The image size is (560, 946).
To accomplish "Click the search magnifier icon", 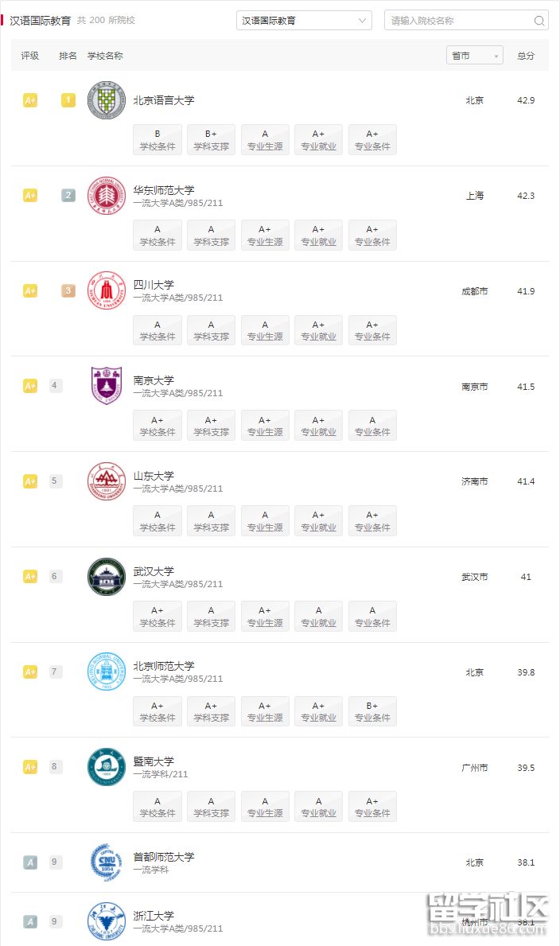I will point(539,21).
